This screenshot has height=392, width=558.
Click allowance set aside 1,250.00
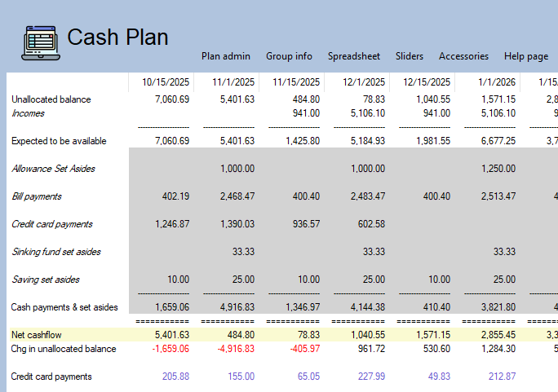[498, 169]
